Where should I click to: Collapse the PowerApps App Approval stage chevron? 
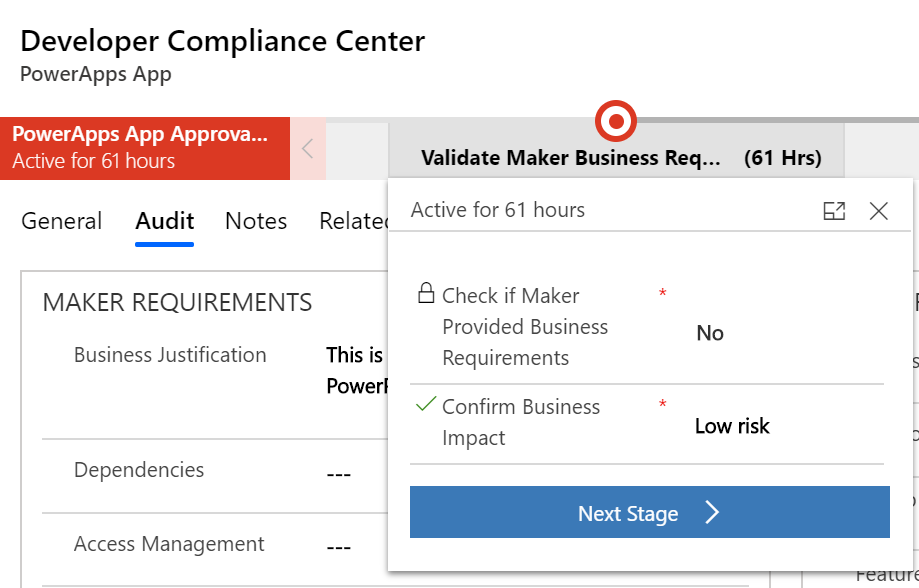pos(308,147)
